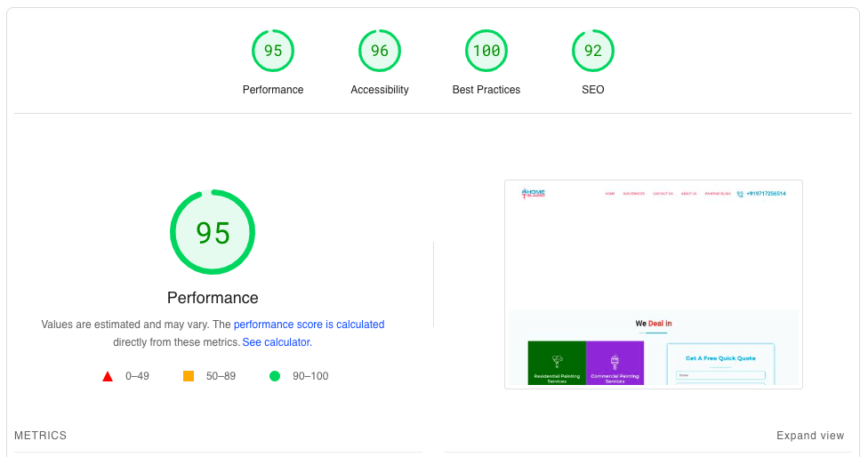Click the orange square 50–89 legend icon
The image size is (868, 457).
pos(189,376)
